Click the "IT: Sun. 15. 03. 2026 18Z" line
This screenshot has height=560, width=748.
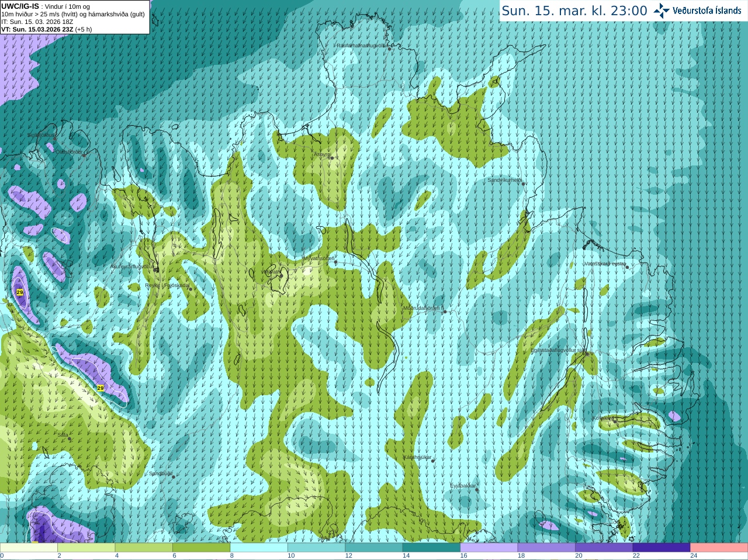(x=37, y=22)
